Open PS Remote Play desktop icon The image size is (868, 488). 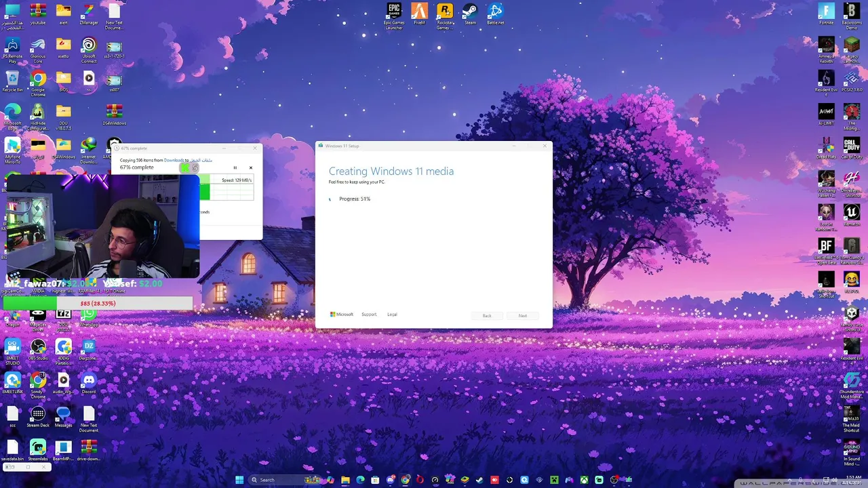[12, 49]
